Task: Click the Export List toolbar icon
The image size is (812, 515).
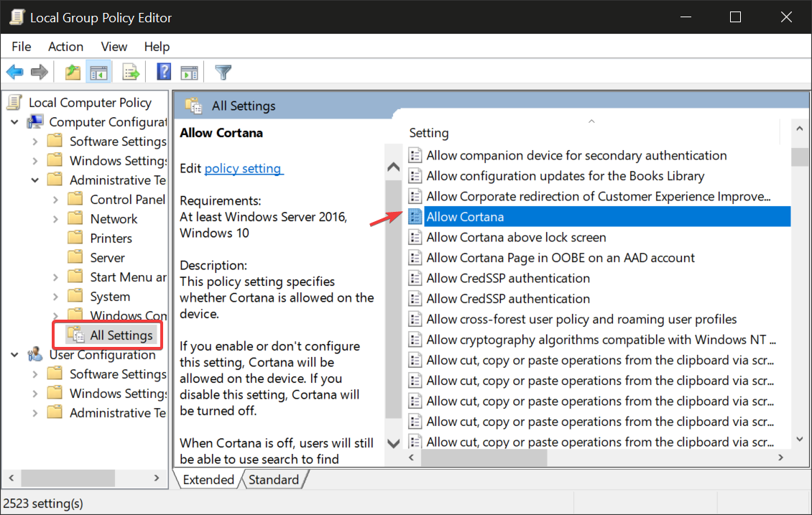Action: pos(131,72)
